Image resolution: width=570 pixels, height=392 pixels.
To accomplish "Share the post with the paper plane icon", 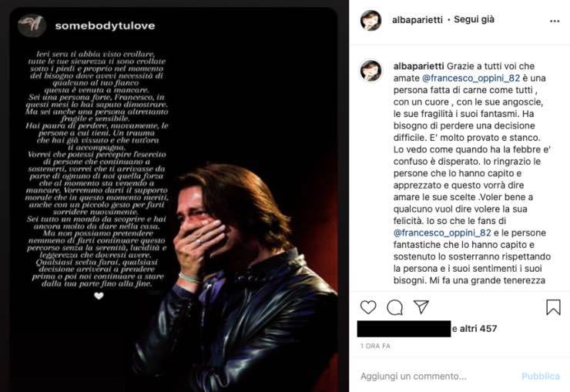I will point(421,307).
